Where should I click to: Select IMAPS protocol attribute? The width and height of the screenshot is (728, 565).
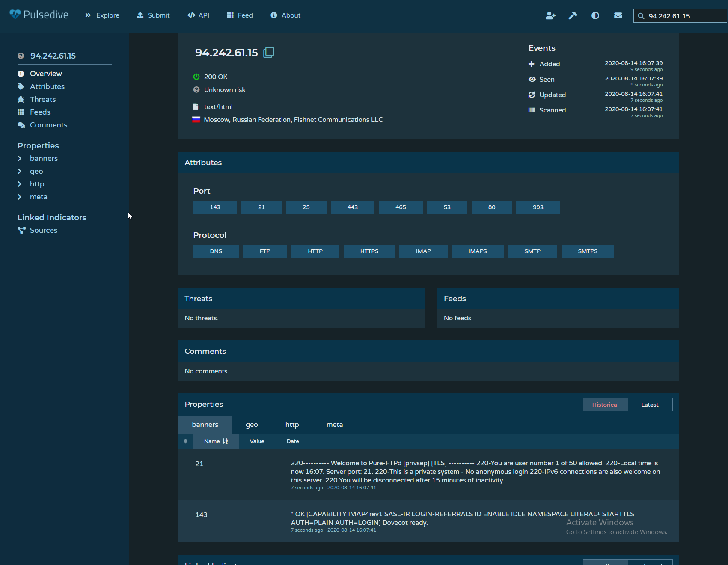[x=478, y=251]
